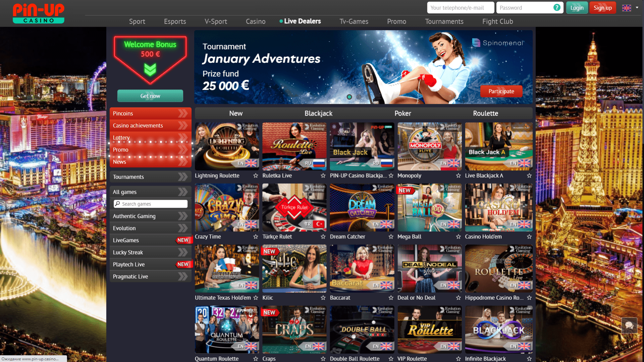
Task: Toggle the Playtech Live new section
Action: click(150, 264)
